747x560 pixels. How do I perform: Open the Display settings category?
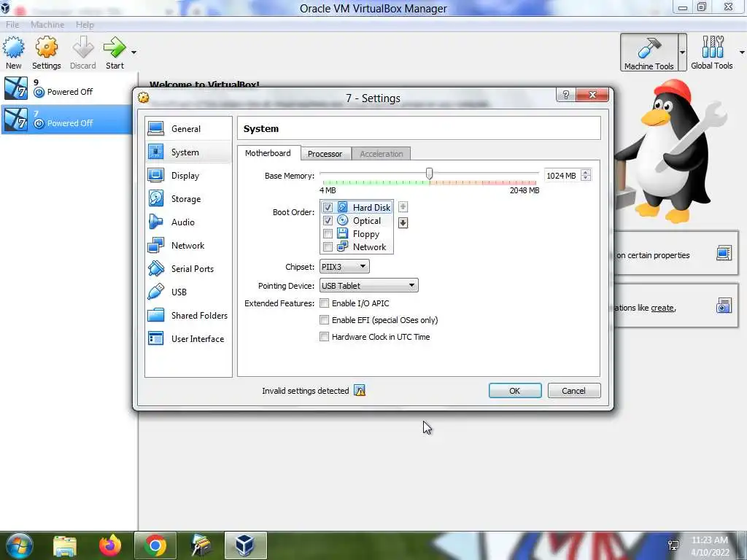click(x=189, y=175)
